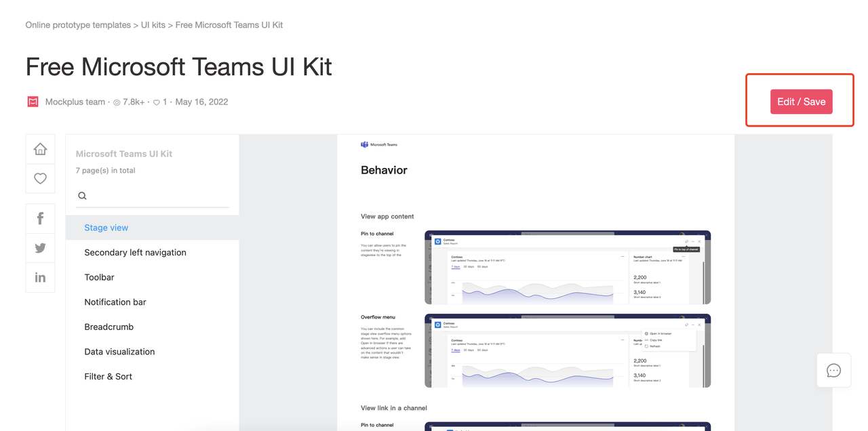Click the search magnifier icon
The height and width of the screenshot is (431, 868).
click(x=82, y=196)
